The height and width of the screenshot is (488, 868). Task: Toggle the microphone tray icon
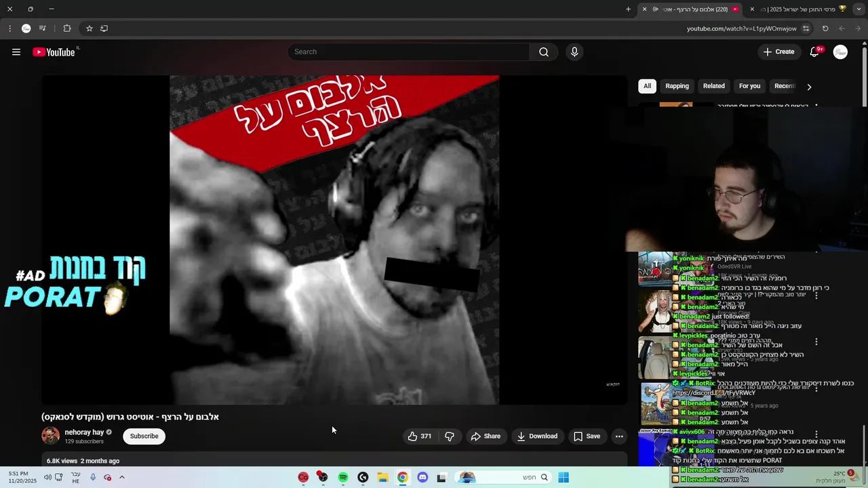pos(93,477)
